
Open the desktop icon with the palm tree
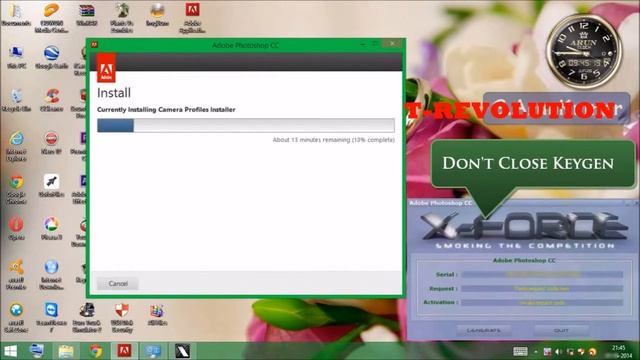122,17
